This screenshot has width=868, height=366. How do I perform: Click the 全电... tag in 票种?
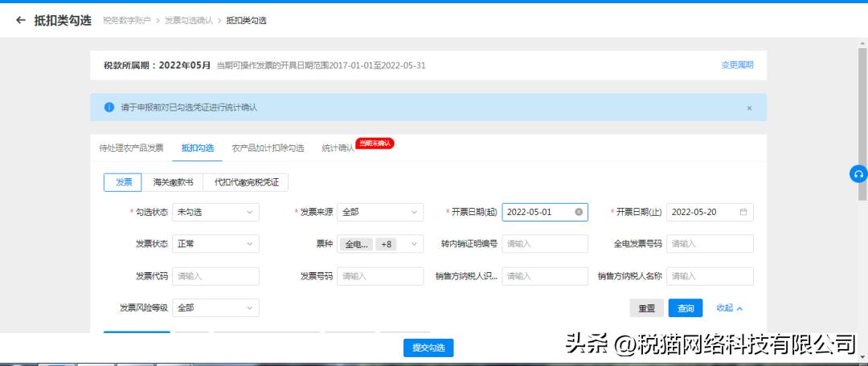pos(357,244)
